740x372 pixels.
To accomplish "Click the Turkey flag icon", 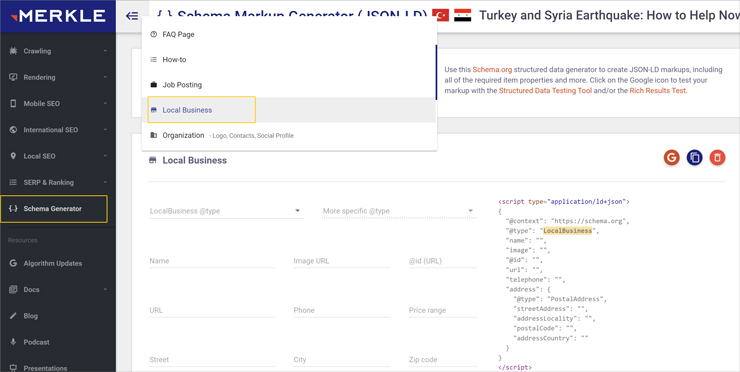I will [x=441, y=16].
